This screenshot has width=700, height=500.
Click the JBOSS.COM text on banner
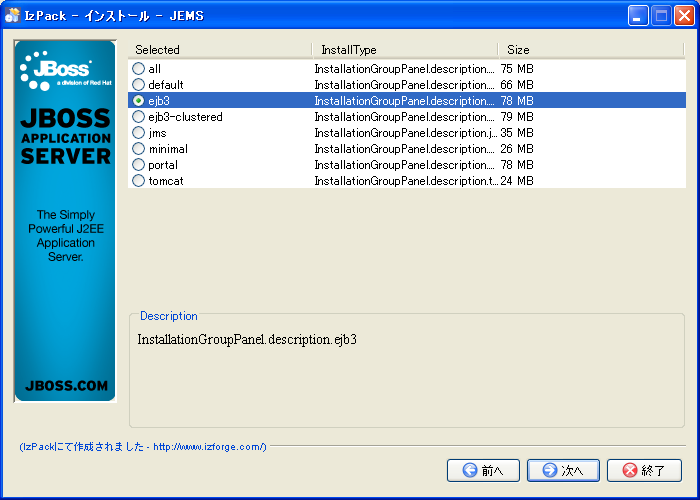click(65, 385)
